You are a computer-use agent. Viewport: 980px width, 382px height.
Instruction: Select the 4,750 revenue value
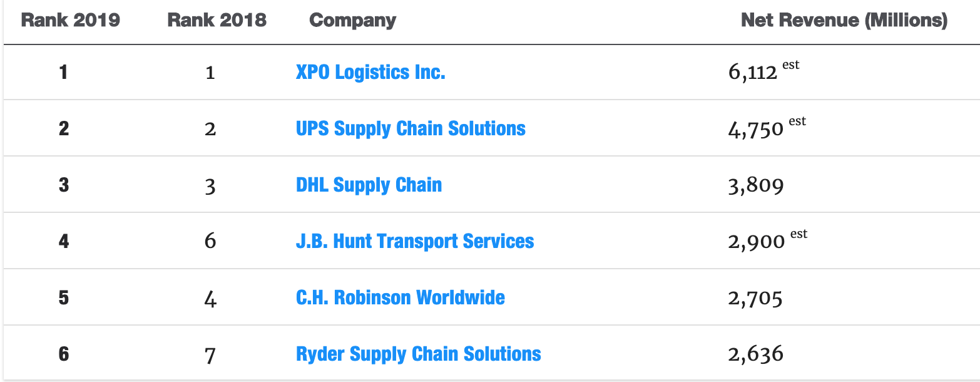pyautogui.click(x=756, y=130)
